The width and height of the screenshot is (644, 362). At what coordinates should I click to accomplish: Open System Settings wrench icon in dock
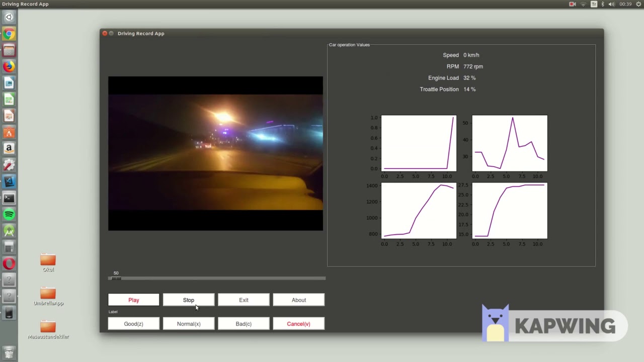9,165
